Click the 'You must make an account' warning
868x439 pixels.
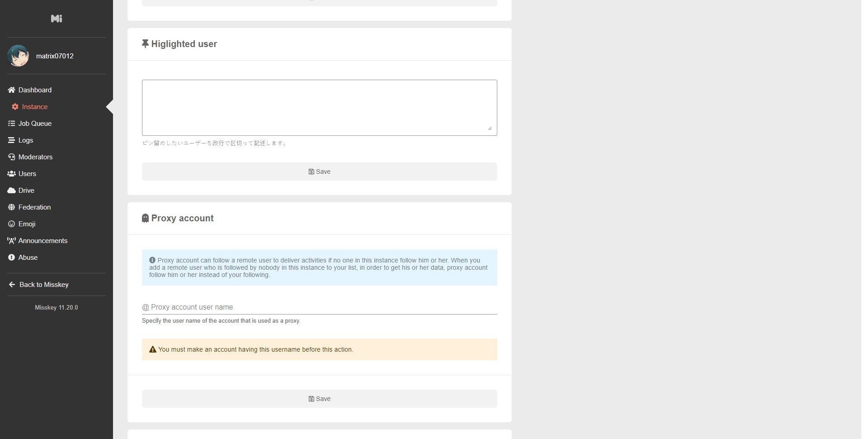click(320, 349)
